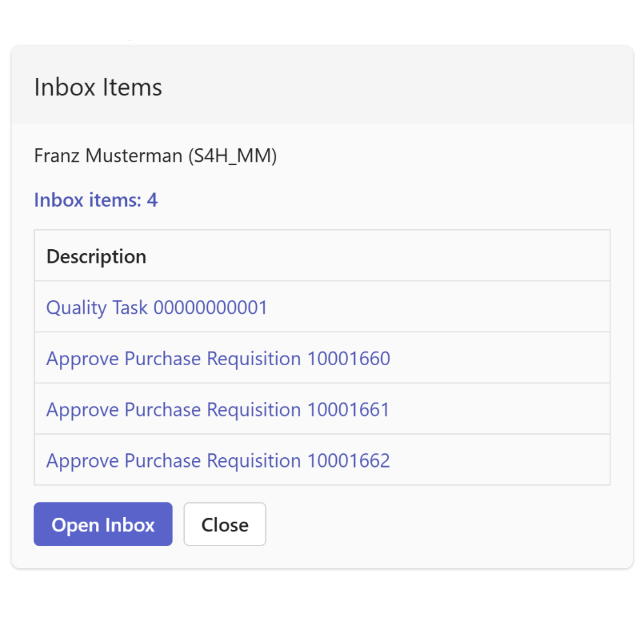Select Approve Purchase Requisition 10001661 entry

click(218, 410)
